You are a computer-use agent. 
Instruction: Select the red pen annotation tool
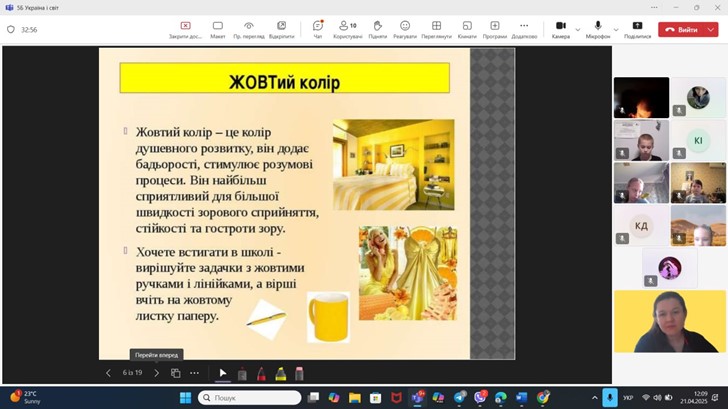click(x=261, y=373)
